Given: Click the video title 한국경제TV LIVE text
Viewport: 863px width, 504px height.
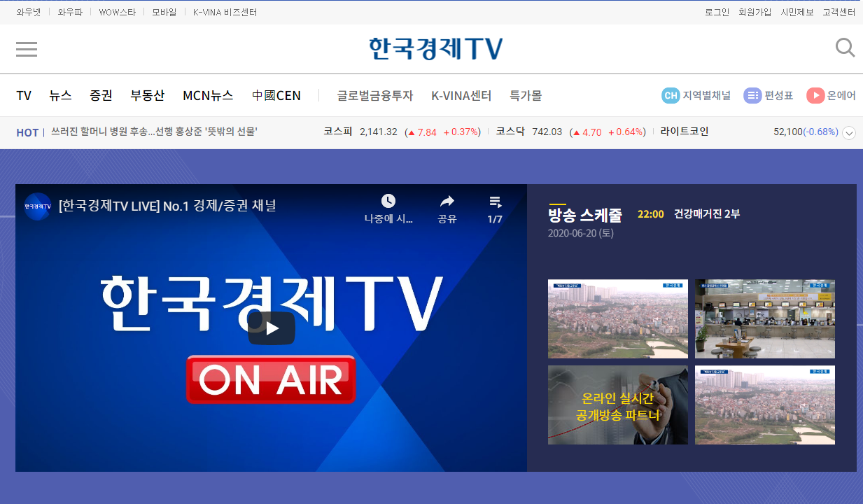Looking at the screenshot, I should pyautogui.click(x=168, y=206).
